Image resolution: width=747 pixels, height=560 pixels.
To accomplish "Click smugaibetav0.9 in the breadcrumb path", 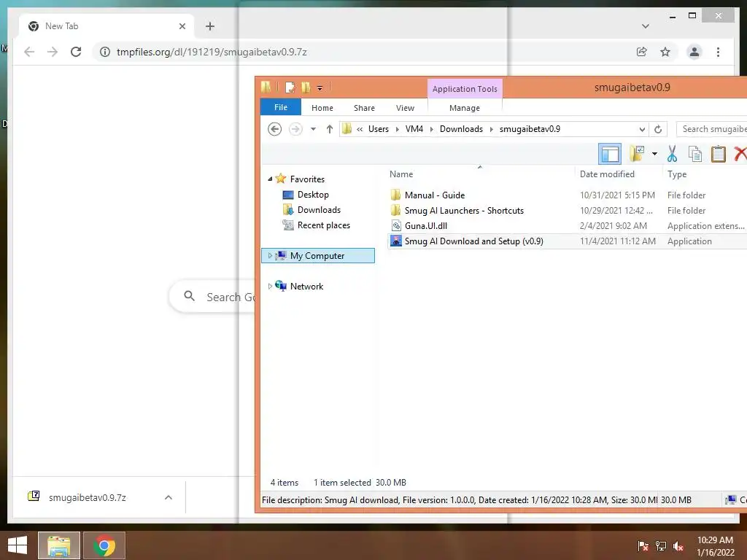I will (x=530, y=129).
